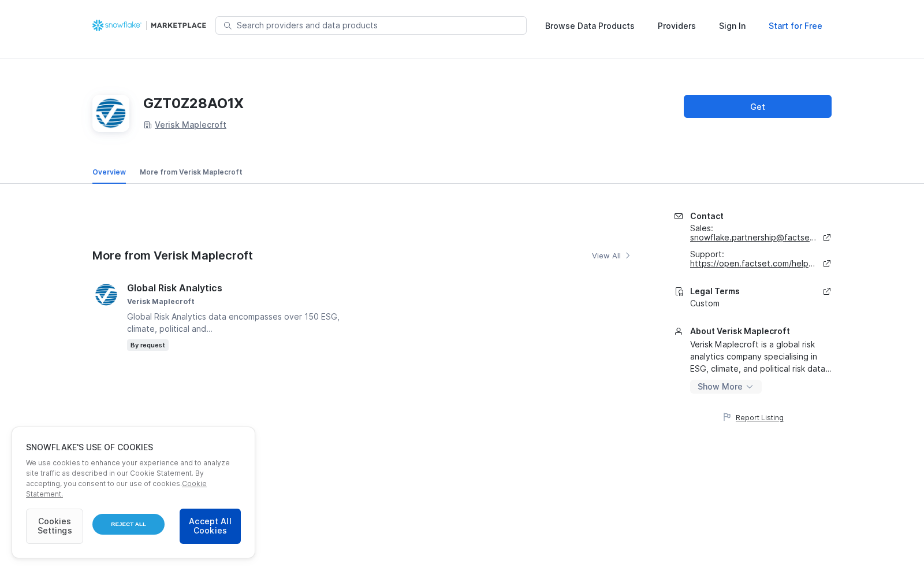Focus the search providers and data products field

click(371, 25)
